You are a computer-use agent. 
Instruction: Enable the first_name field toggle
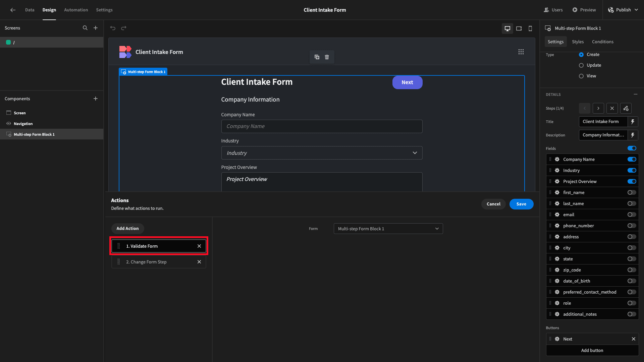click(x=632, y=192)
